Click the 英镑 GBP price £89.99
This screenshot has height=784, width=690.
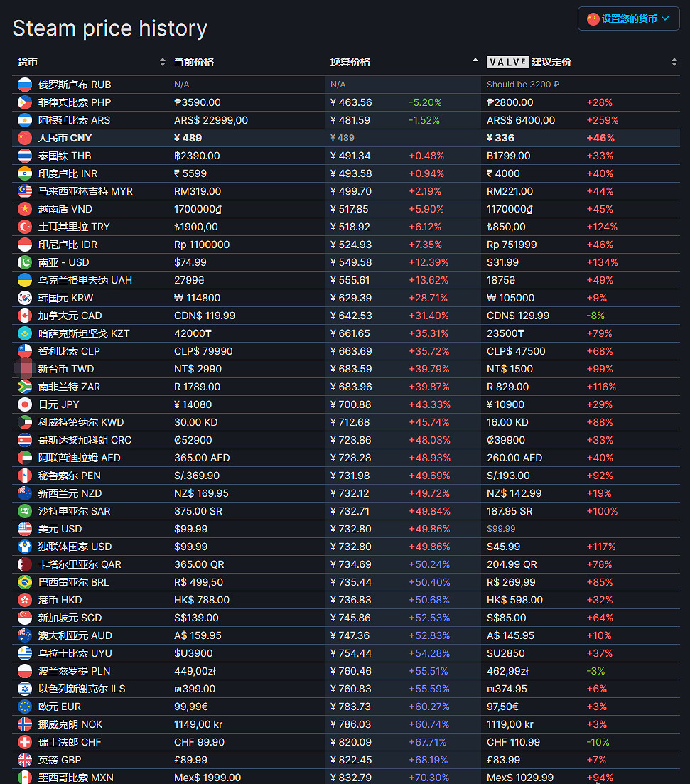click(192, 760)
